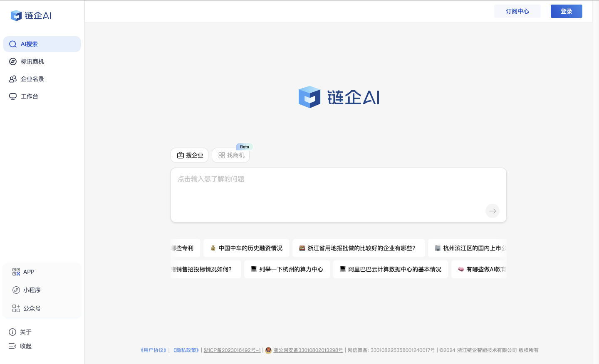Click the 小程序 link icon
Viewport: 599px width, 364px height.
[x=16, y=290]
